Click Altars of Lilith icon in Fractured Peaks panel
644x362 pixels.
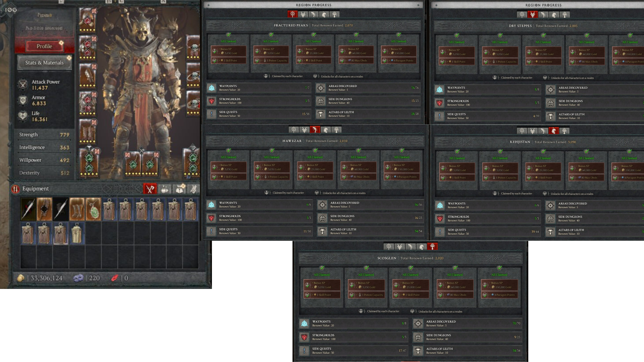(321, 114)
